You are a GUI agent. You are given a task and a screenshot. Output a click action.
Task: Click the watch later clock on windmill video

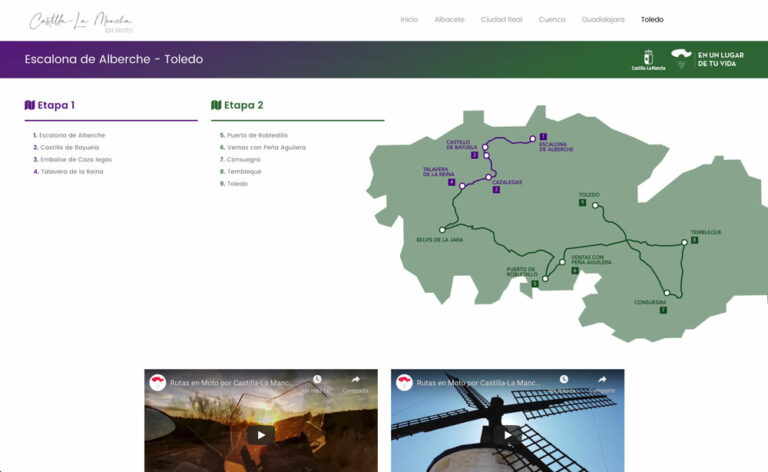[x=564, y=380]
